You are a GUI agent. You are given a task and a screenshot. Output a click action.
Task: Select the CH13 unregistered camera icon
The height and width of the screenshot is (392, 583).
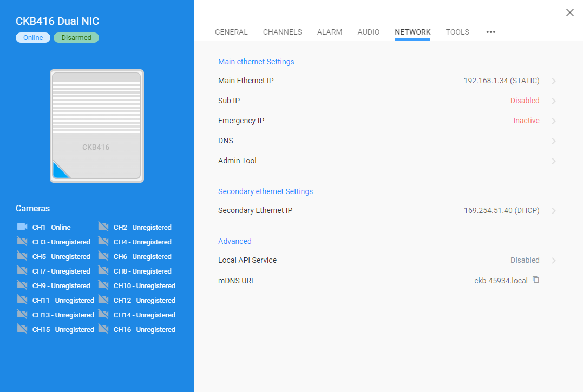(22, 314)
